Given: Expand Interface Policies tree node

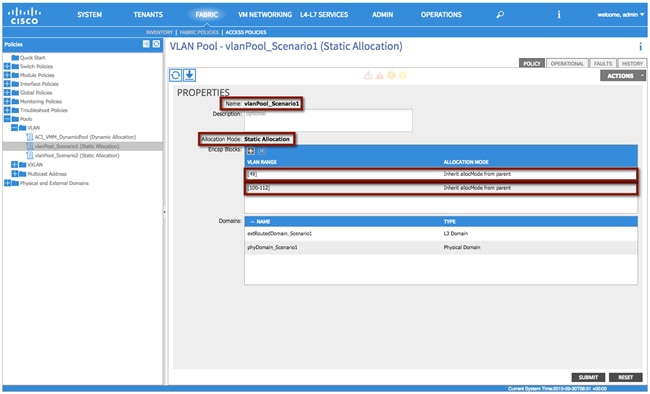Looking at the screenshot, I should [7, 84].
